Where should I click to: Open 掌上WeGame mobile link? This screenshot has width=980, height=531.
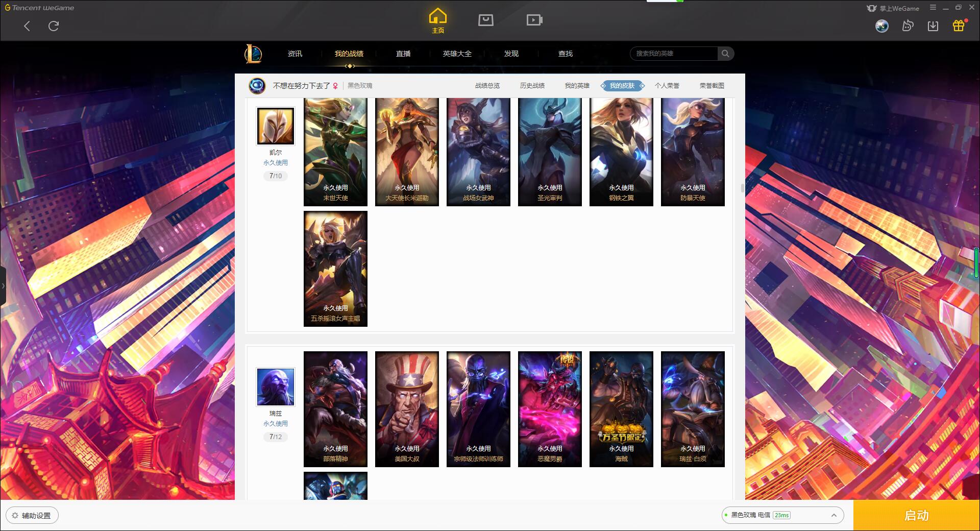pyautogui.click(x=893, y=8)
